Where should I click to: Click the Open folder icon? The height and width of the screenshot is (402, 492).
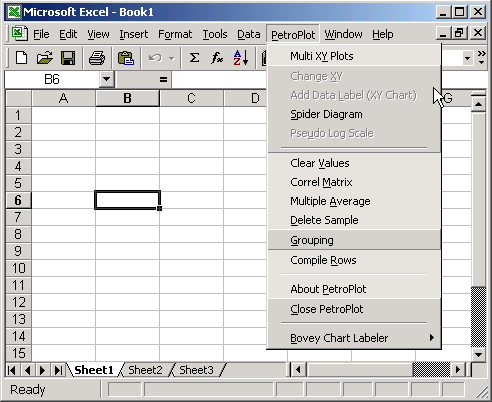pyautogui.click(x=45, y=58)
